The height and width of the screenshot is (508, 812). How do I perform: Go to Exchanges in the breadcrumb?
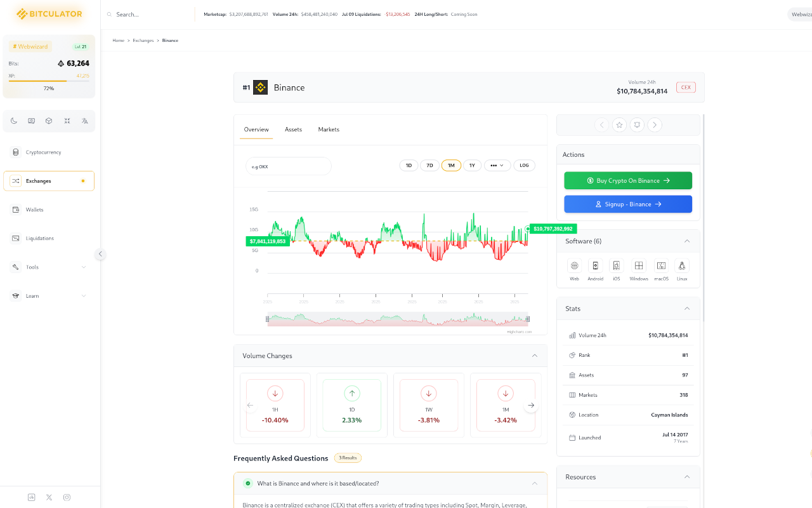(143, 41)
